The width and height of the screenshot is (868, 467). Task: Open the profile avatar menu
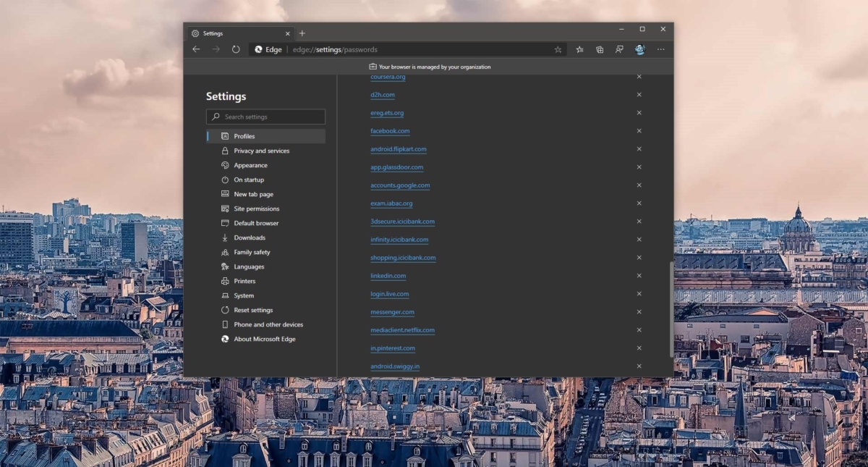pos(639,49)
